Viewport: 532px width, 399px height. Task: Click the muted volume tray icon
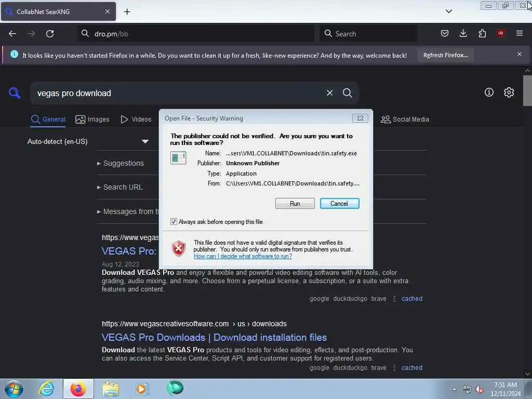[480, 390]
